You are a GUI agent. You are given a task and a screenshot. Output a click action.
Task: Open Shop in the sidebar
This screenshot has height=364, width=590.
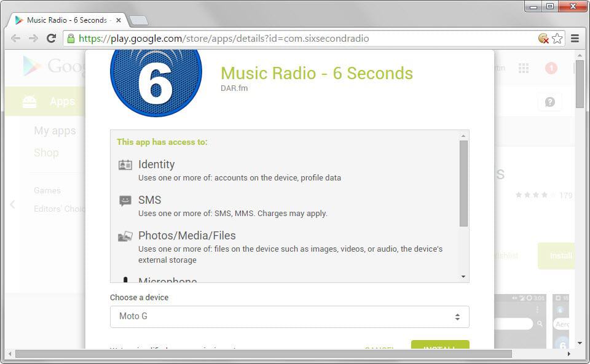(46, 153)
